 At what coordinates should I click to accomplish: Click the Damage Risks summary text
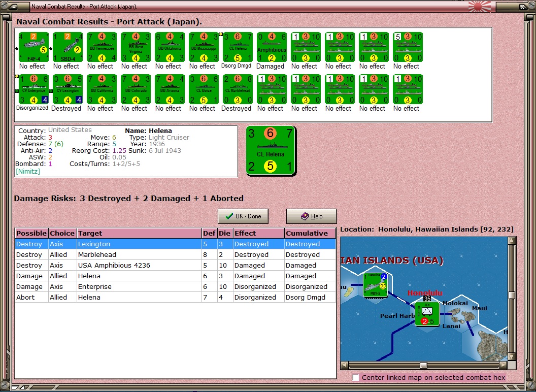click(x=129, y=199)
